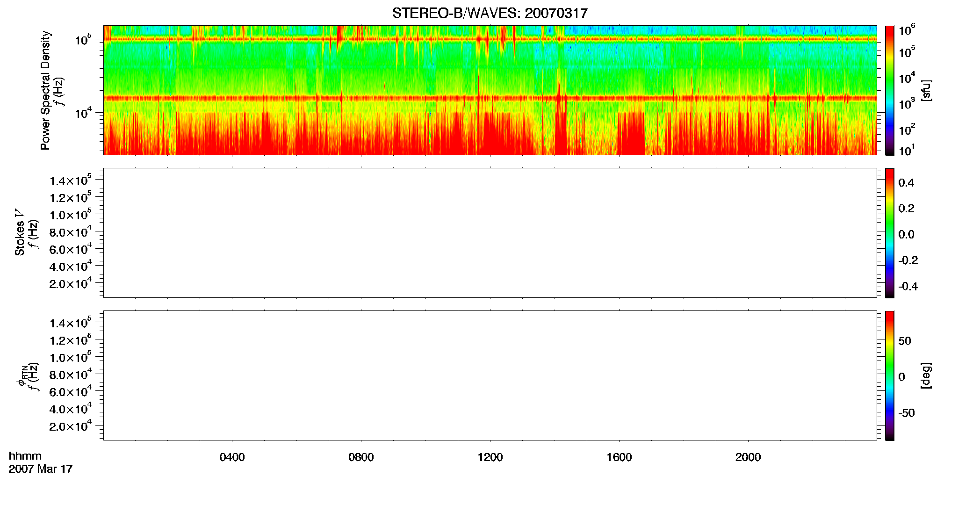
Task: Click the 1200 time axis label
Action: tap(490, 457)
